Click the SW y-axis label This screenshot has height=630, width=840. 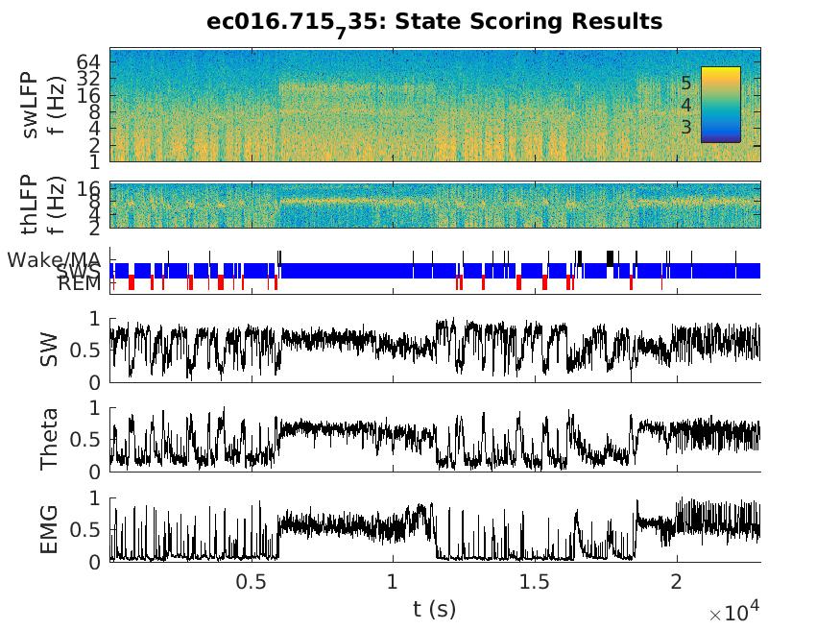click(48, 351)
